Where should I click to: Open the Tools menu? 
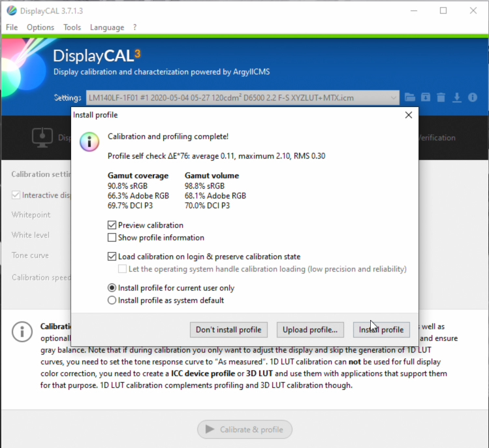72,27
